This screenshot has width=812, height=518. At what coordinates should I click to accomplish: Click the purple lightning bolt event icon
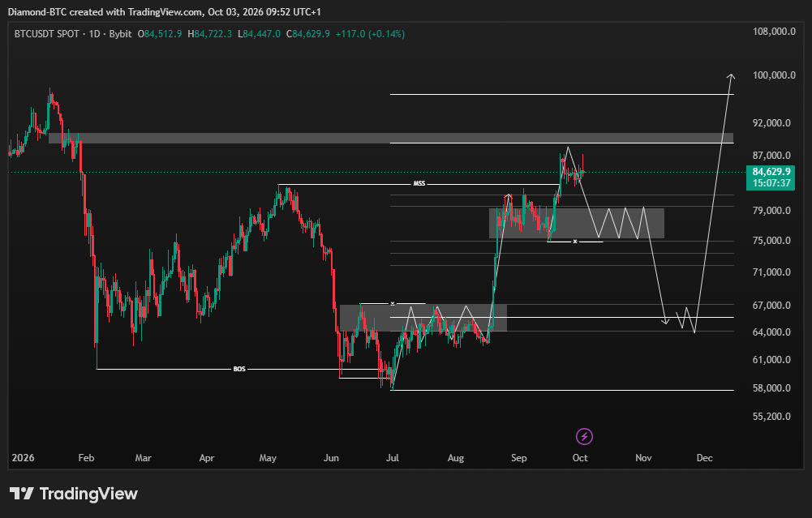tap(584, 437)
